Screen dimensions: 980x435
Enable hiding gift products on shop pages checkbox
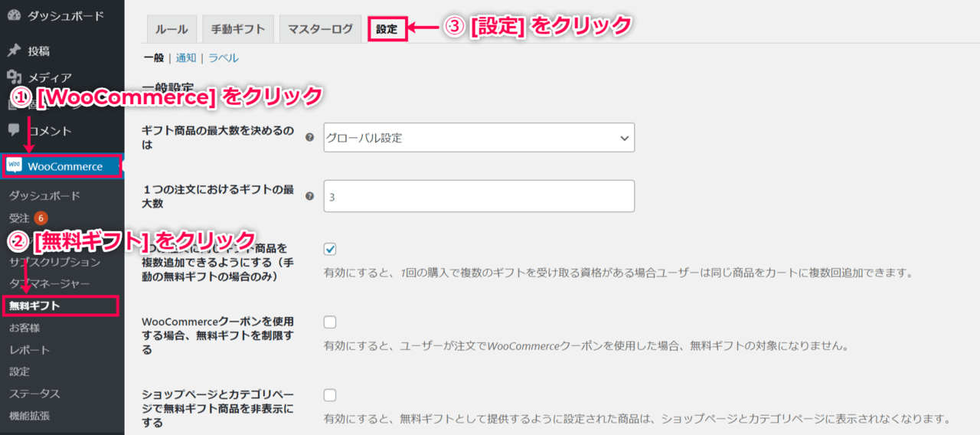click(330, 395)
